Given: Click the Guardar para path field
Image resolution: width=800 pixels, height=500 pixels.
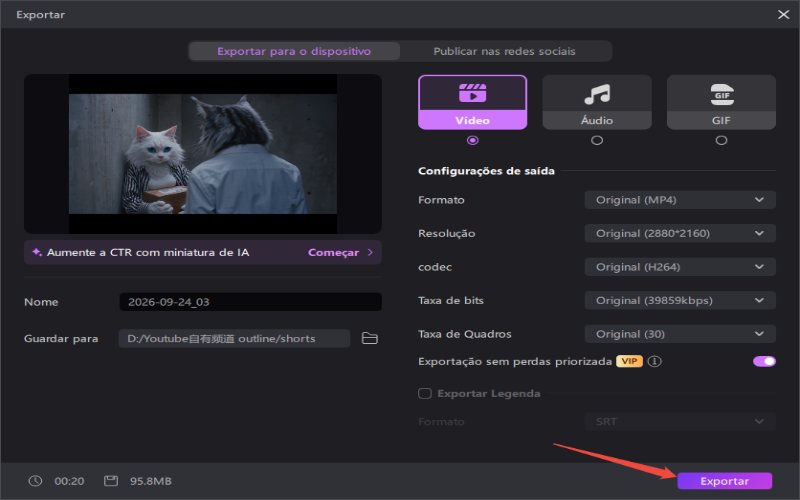Looking at the screenshot, I should [x=234, y=338].
